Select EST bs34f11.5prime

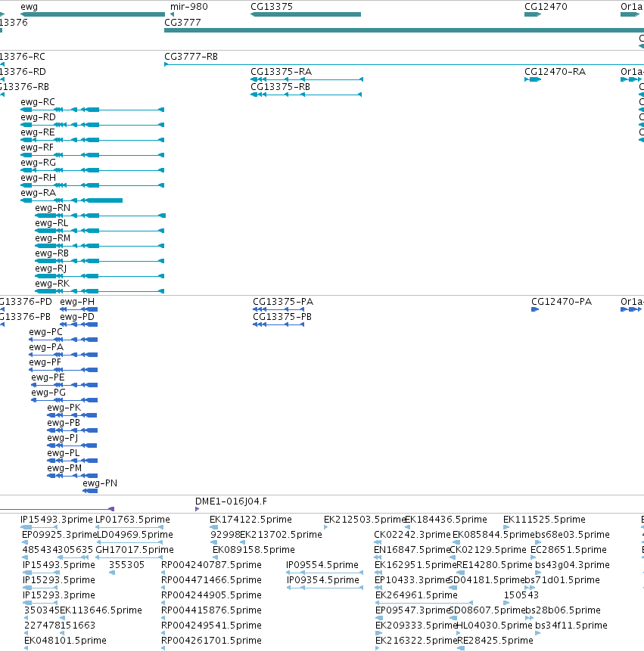click(x=538, y=633)
